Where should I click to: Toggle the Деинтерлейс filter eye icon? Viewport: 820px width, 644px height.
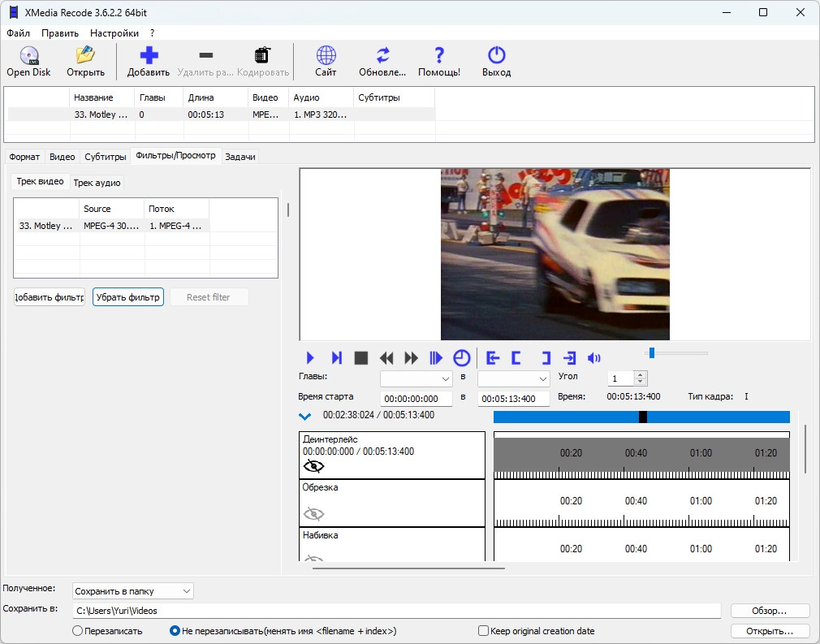pyautogui.click(x=313, y=466)
